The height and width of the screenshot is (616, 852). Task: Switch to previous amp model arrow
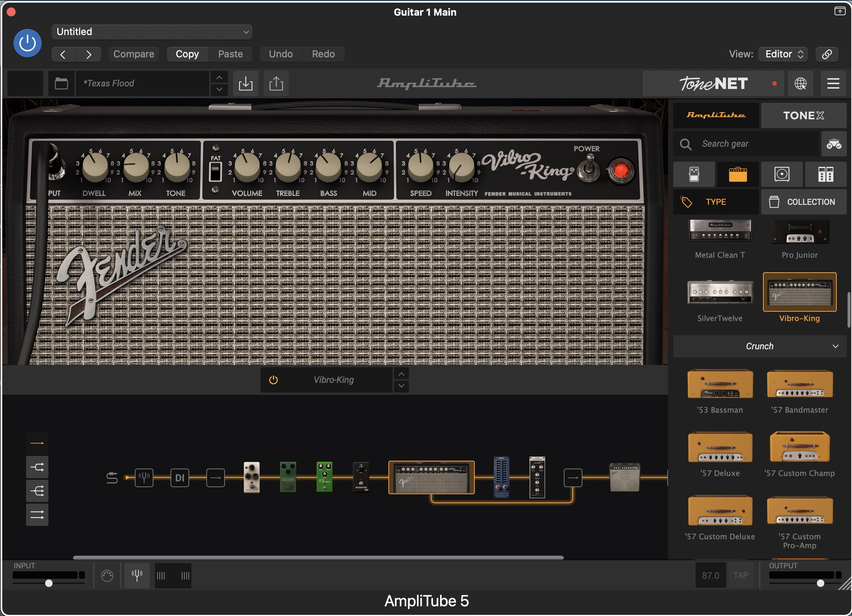coord(401,374)
